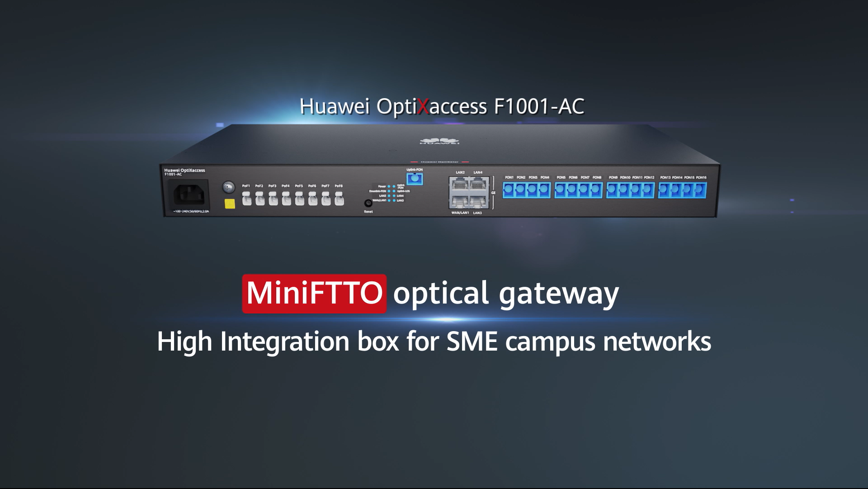
Task: Click the PoF8 port connector
Action: (x=339, y=198)
